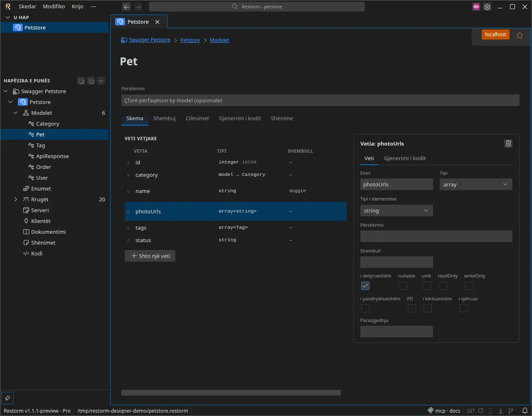This screenshot has height=416, width=532.
Task: Collapse the Swagger Petstore tree node
Action: (x=6, y=91)
